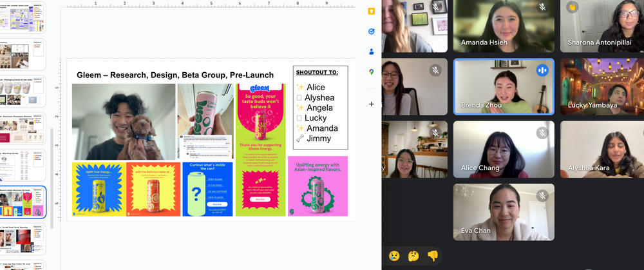Click the vertical ruler beside the slide
The image size is (644, 270).
[x=57, y=140]
